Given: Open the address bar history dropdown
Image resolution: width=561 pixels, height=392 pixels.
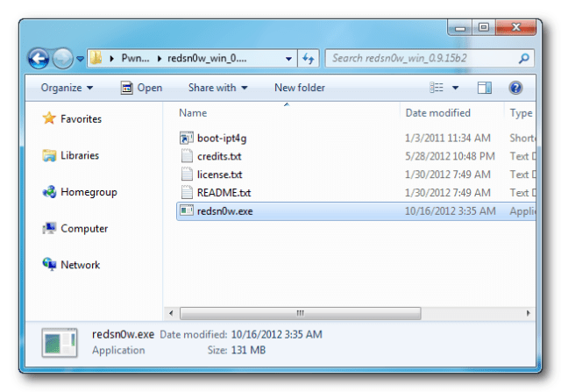Looking at the screenshot, I should pyautogui.click(x=288, y=59).
